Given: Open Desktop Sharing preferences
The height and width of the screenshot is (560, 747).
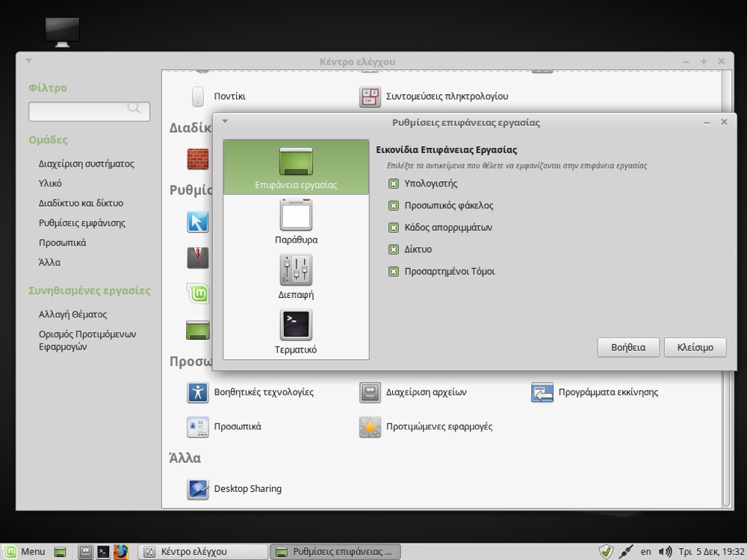Looking at the screenshot, I should pyautogui.click(x=198, y=489).
